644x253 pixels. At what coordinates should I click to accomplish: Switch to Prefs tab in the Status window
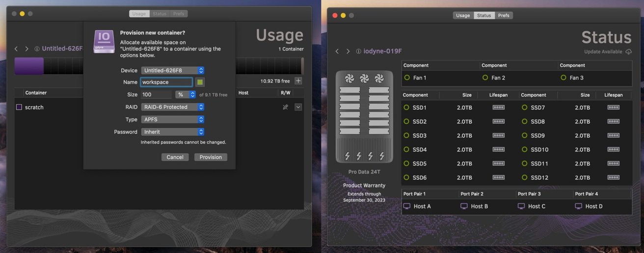(x=504, y=15)
